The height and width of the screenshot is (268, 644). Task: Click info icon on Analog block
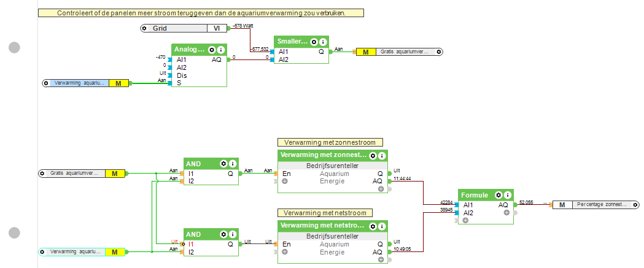tap(220, 50)
